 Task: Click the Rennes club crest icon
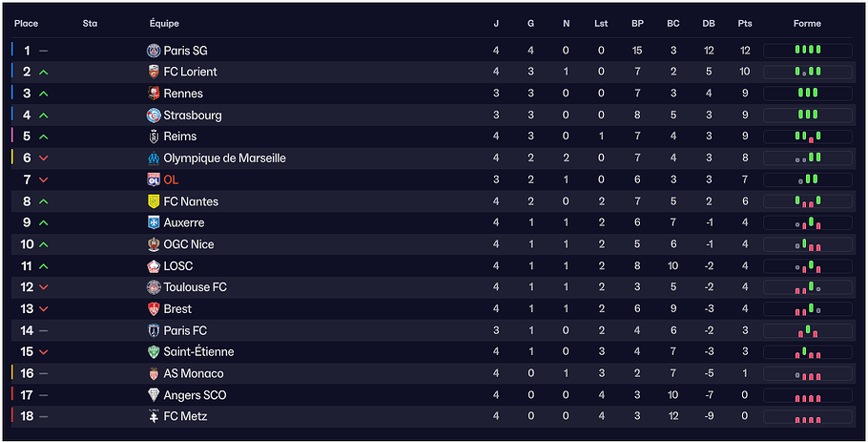tap(154, 94)
